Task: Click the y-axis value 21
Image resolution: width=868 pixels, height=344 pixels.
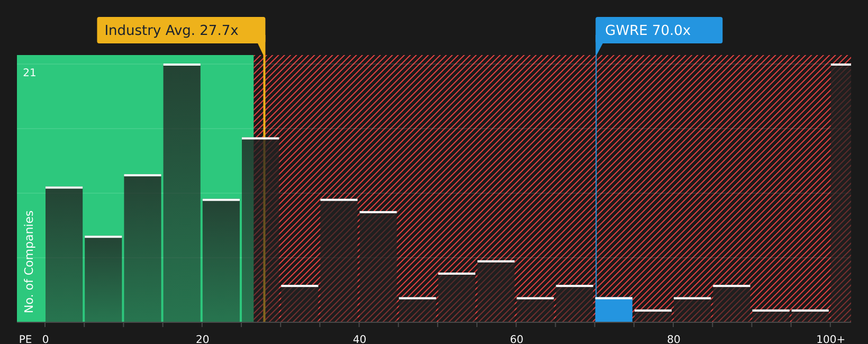Action: 30,73
